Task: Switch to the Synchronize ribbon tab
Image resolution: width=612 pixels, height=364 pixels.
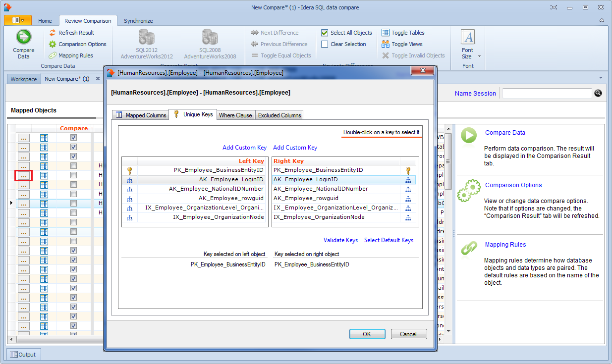Action: 138,21
